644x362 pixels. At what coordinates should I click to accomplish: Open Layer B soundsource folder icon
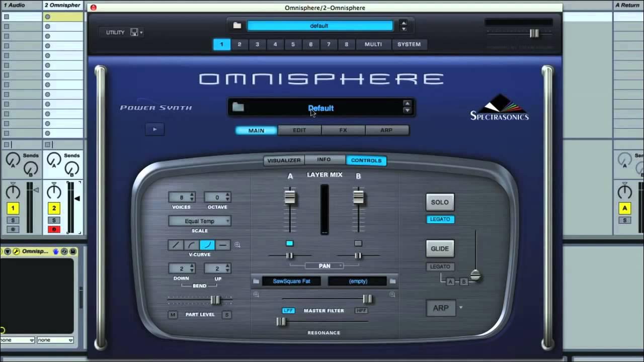(393, 281)
